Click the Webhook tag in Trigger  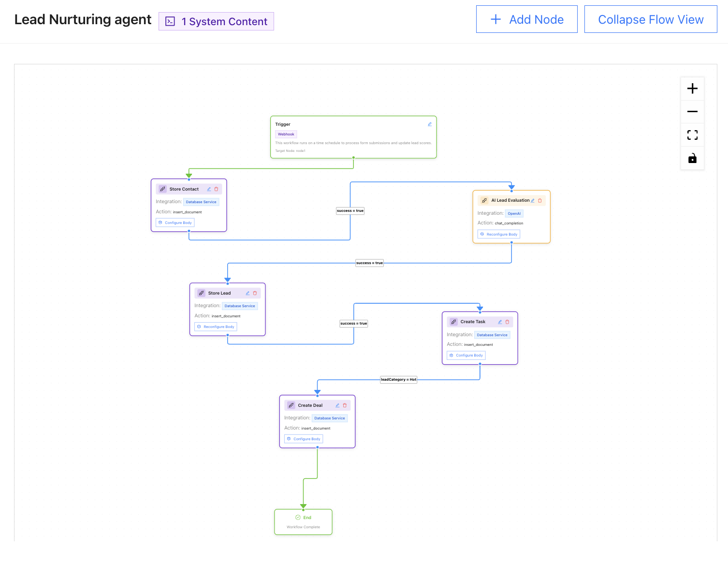[x=286, y=134]
